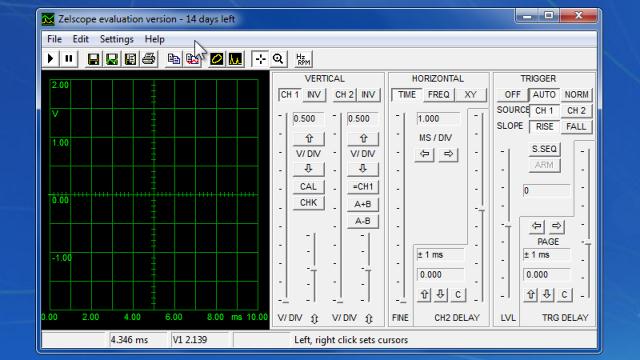Click the yellow floppy disk save icon
This screenshot has height=360, width=640.
point(93,59)
